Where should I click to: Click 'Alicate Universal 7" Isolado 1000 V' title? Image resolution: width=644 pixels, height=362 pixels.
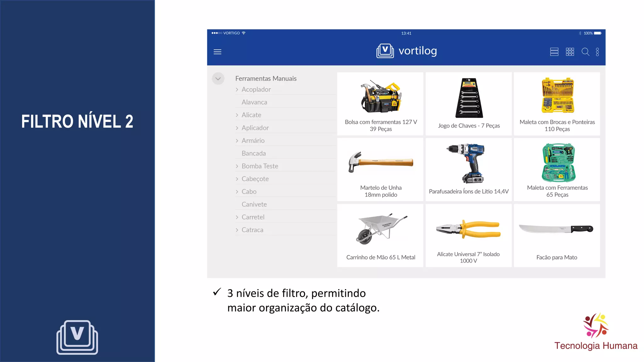(x=468, y=257)
